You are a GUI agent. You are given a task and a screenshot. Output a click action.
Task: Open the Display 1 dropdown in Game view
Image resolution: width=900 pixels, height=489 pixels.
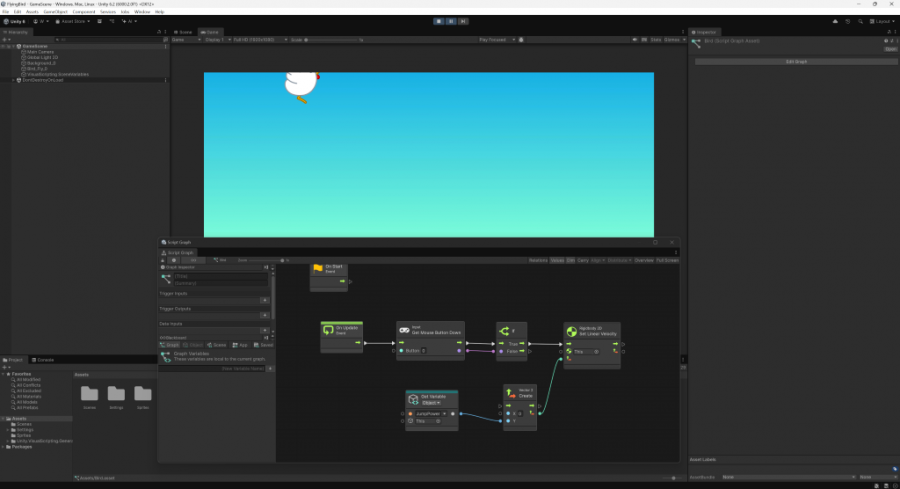click(215, 40)
